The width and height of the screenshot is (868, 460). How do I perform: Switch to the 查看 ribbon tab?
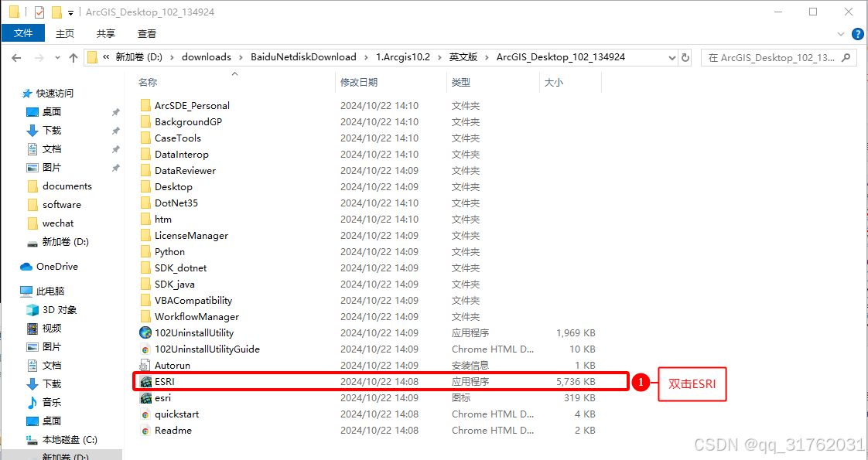147,34
